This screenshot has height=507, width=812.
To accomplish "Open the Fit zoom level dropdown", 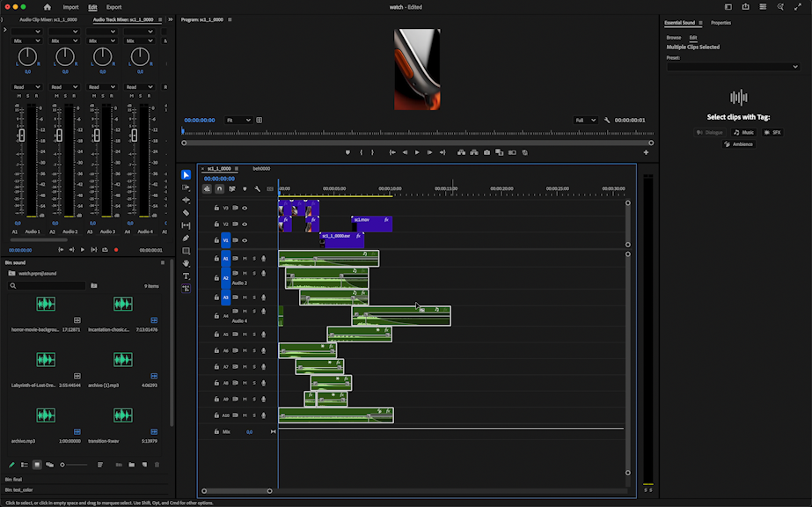I will click(x=238, y=120).
